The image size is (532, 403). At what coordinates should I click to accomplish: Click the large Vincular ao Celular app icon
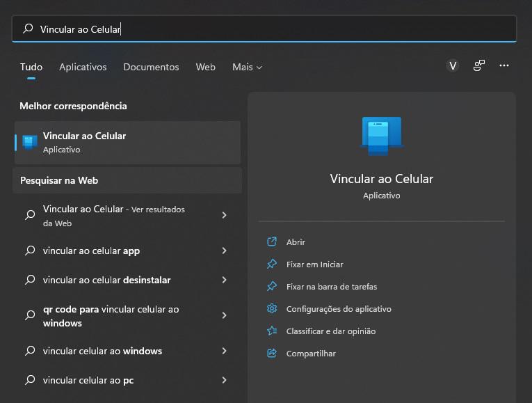(382, 136)
